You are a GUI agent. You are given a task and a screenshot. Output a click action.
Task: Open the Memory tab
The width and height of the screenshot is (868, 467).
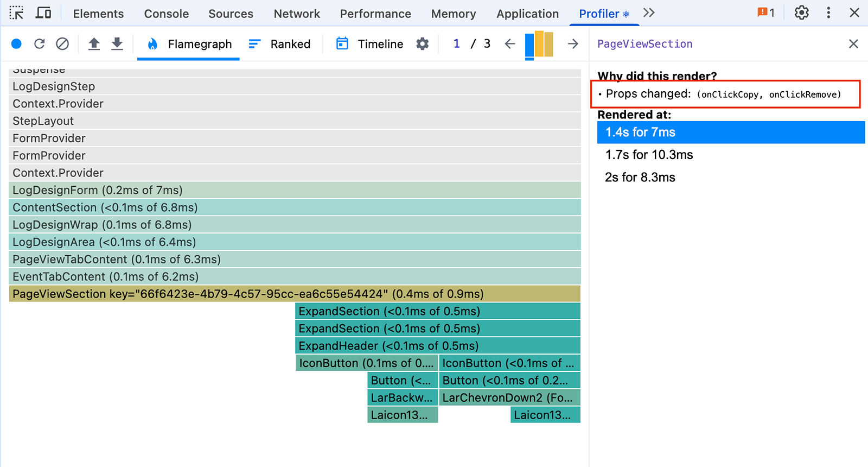click(454, 14)
